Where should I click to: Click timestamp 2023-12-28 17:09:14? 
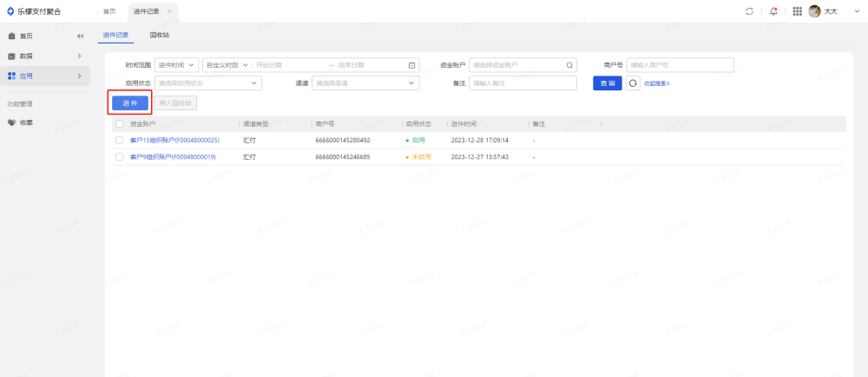(x=479, y=140)
